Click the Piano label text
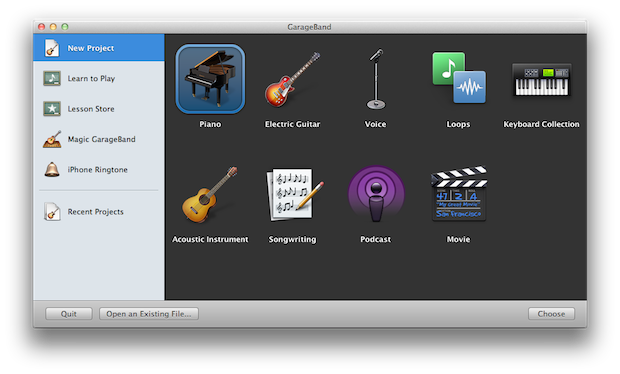 point(210,124)
